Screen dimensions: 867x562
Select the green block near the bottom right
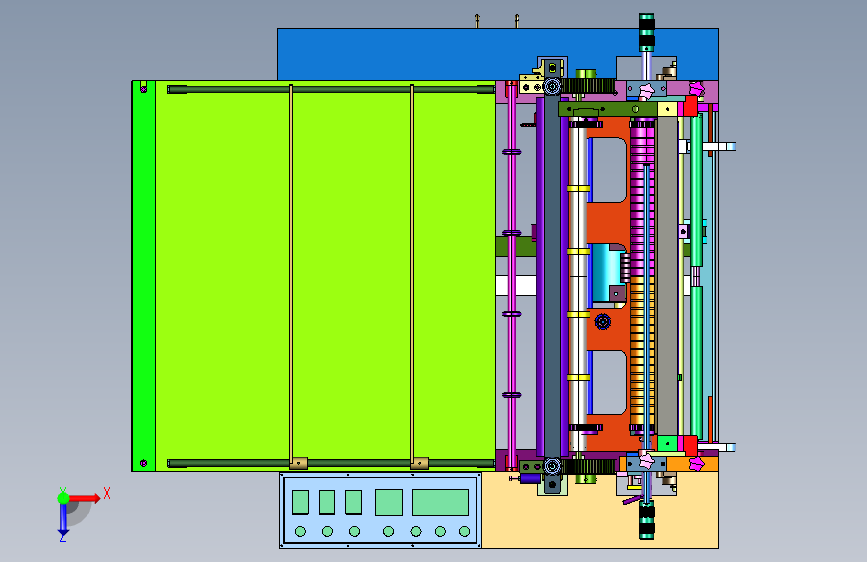click(x=667, y=443)
